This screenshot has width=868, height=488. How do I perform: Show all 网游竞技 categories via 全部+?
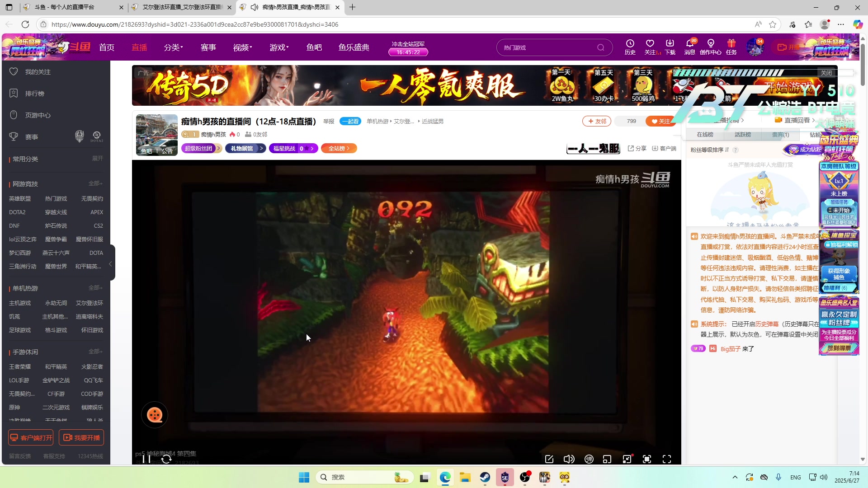pos(96,183)
